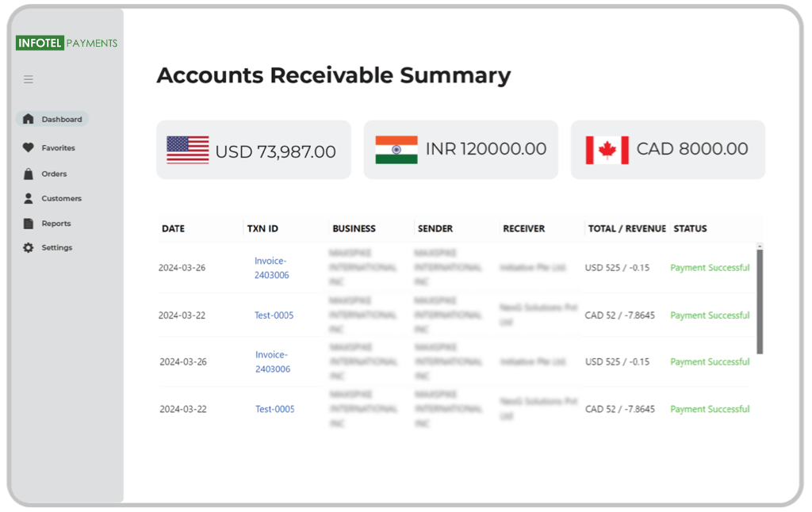Image resolution: width=812 pixels, height=512 pixels.
Task: Go to Reports in the sidebar
Action: (56, 224)
